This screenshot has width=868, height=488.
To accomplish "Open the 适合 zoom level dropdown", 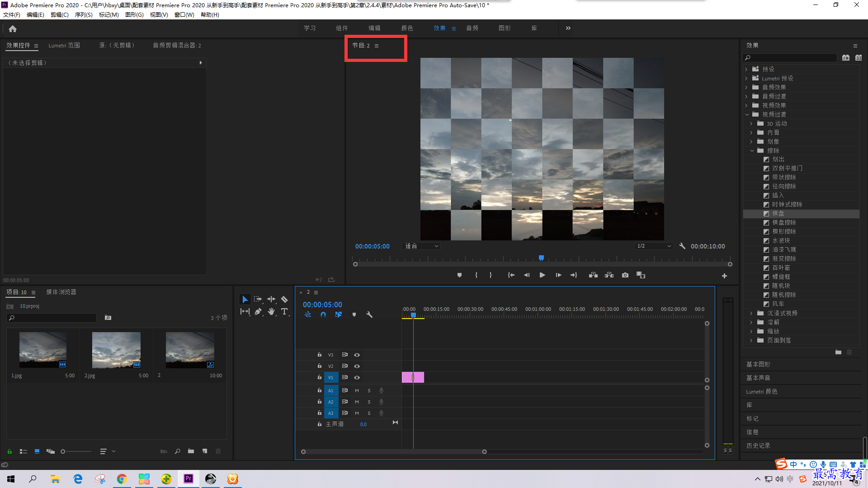I will tap(421, 246).
